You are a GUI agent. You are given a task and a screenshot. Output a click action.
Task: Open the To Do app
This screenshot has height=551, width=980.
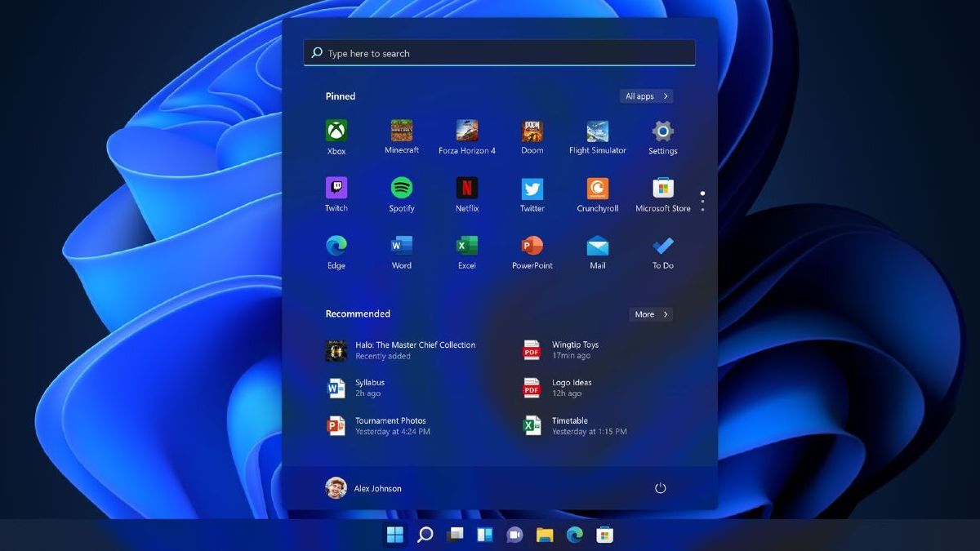662,247
